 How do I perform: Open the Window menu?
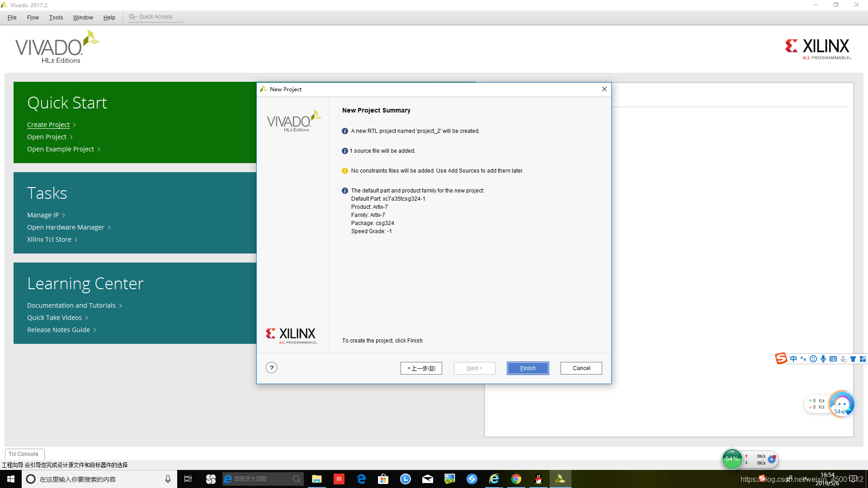83,17
